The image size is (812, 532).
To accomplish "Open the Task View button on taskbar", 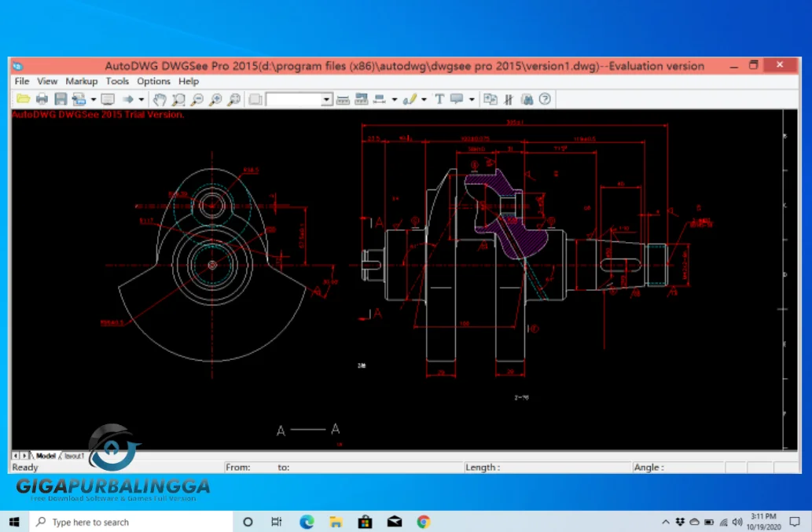I will 276,522.
